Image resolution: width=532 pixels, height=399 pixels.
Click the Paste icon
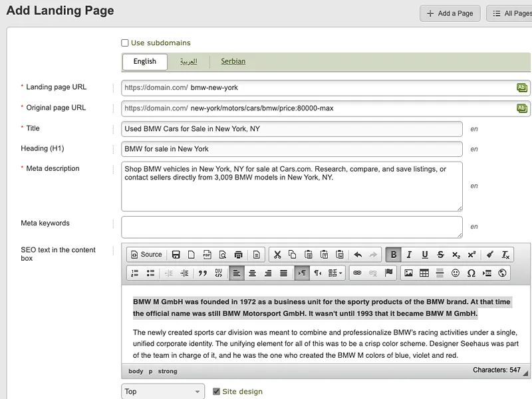coord(309,255)
